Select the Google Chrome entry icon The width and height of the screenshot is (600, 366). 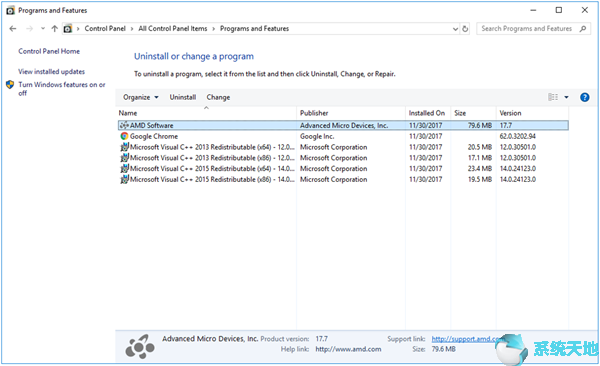point(124,136)
